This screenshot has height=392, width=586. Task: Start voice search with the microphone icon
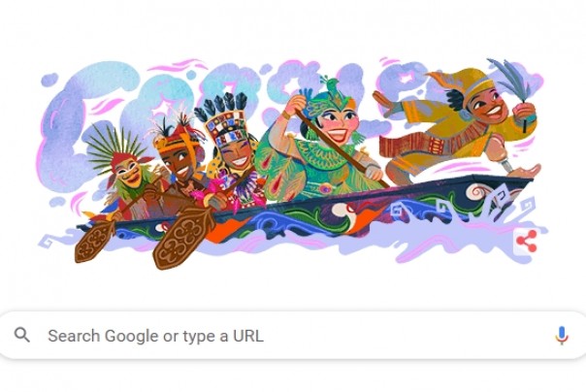pos(562,335)
